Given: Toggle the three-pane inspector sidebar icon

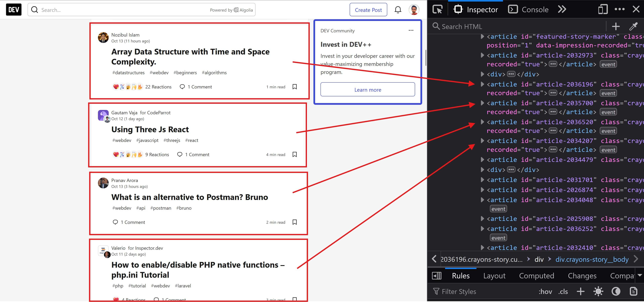Looking at the screenshot, I should 437,276.
